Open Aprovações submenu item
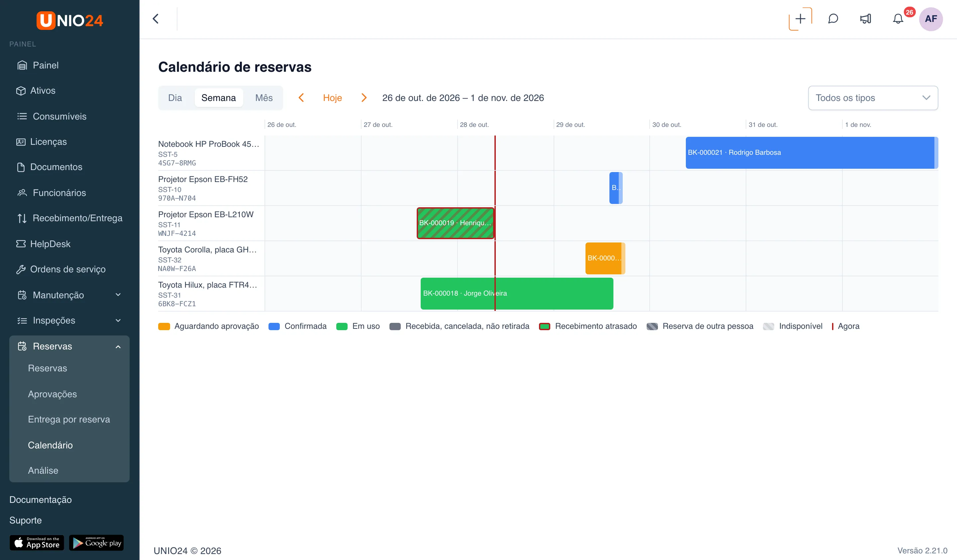The width and height of the screenshot is (957, 560). coord(53,394)
